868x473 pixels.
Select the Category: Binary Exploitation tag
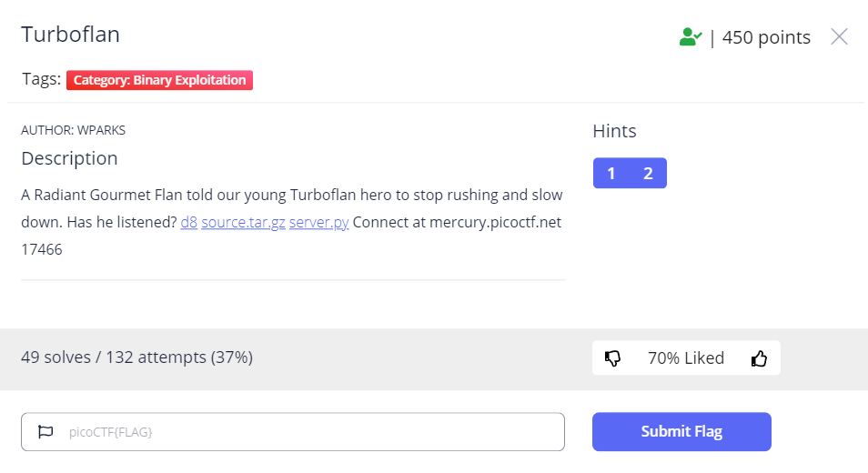pyautogui.click(x=159, y=80)
